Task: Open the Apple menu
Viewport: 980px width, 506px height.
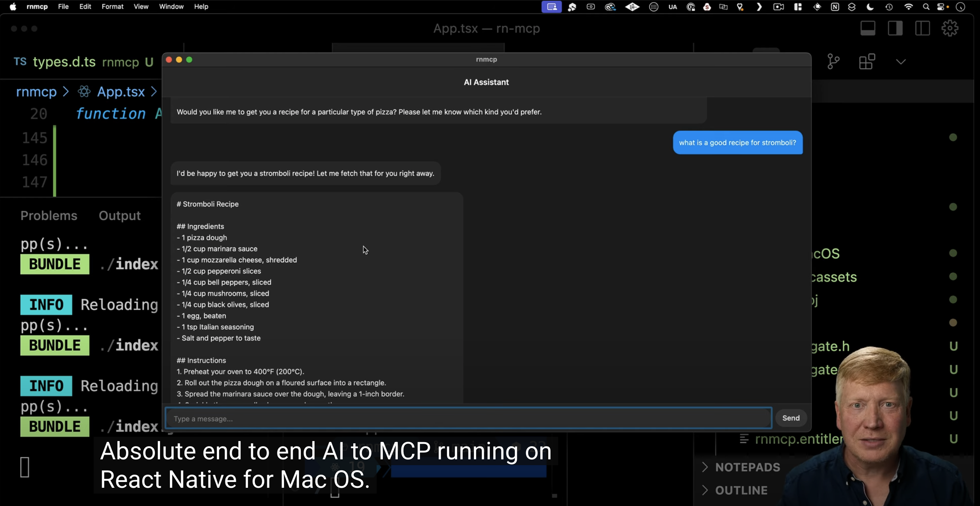Action: [13, 7]
